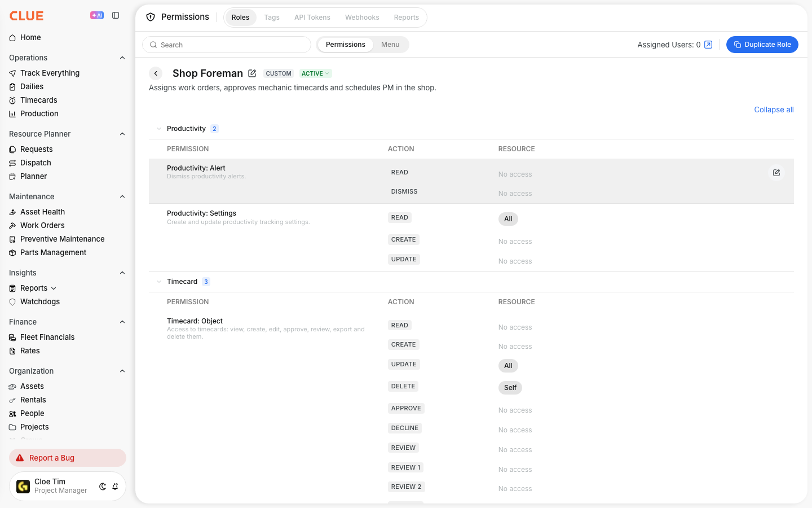Click the All badge for Timecard UPDATE
Image resolution: width=812 pixels, height=508 pixels.
coord(508,366)
